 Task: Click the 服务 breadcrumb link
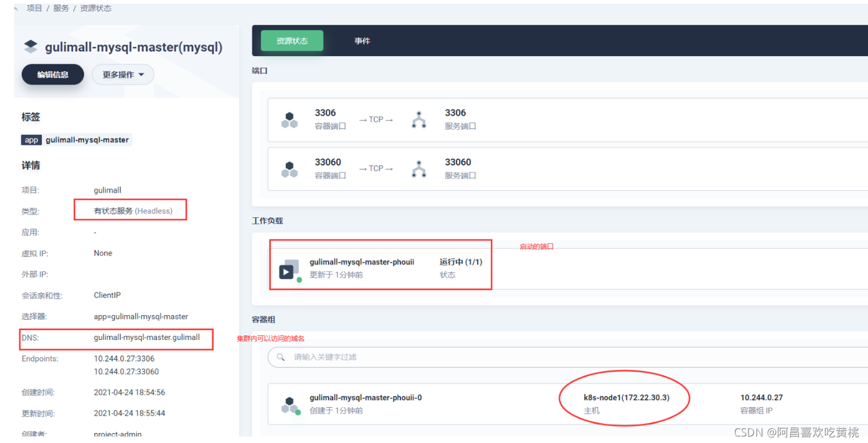(x=61, y=8)
